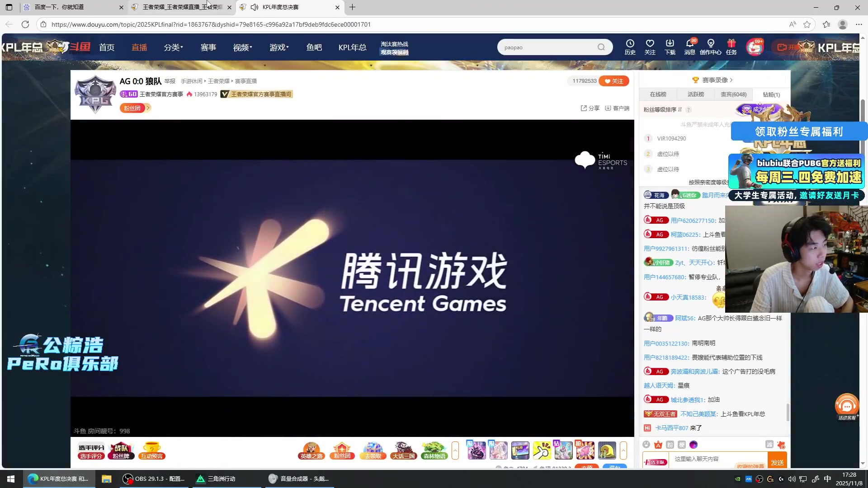The width and height of the screenshot is (868, 488).
Task: Toggle the 粉 fan badge in chat bar
Action: (670, 445)
